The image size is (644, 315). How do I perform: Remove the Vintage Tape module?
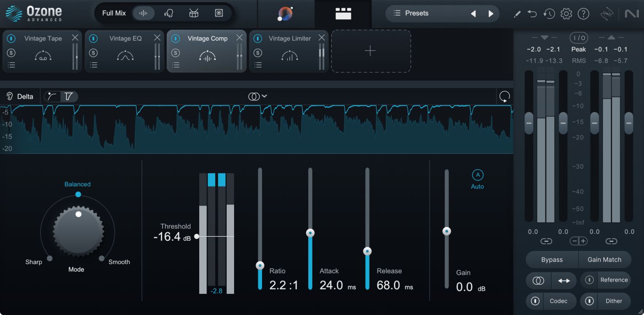[75, 38]
